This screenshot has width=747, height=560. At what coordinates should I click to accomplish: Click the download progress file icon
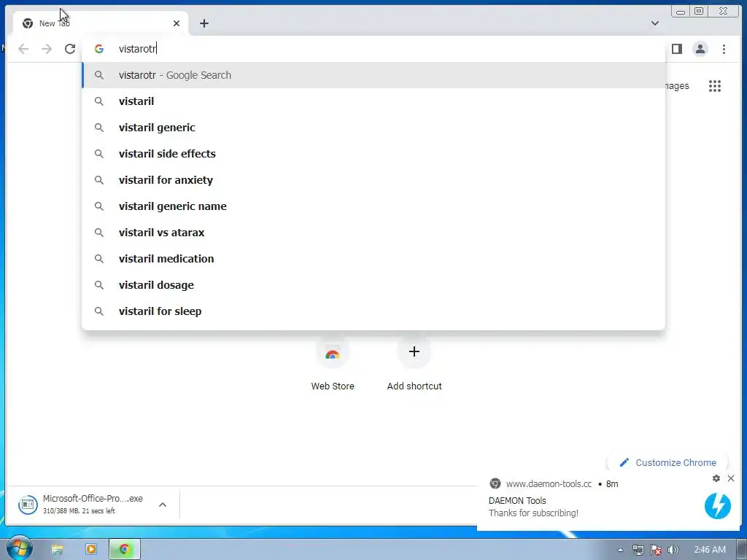click(28, 505)
